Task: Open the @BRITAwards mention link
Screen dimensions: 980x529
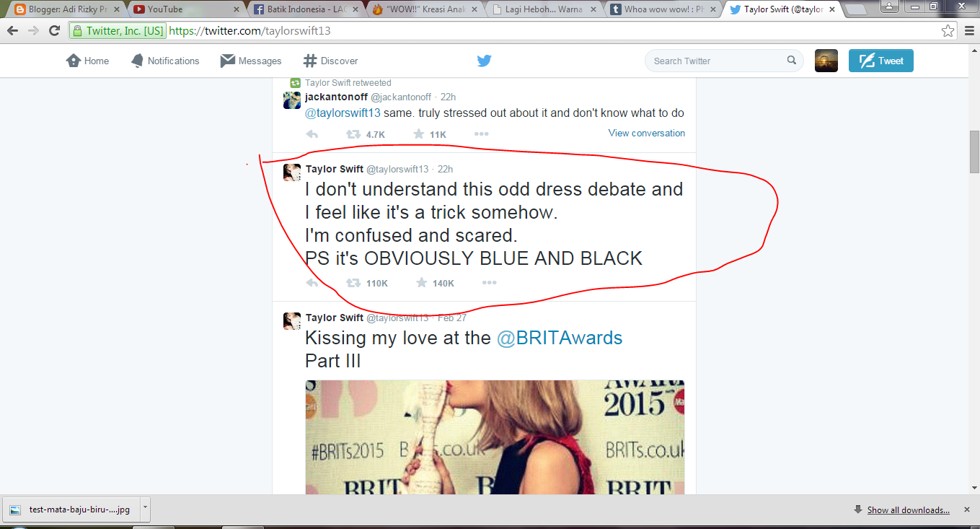Action: [x=560, y=338]
